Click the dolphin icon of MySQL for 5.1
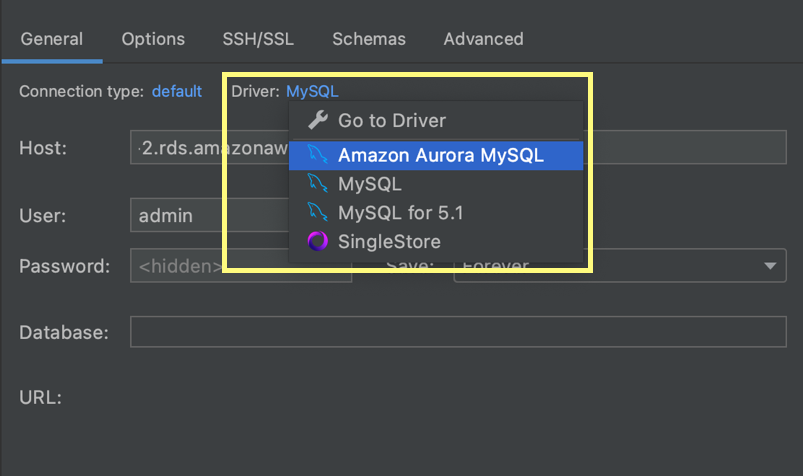This screenshot has width=803, height=476. pos(317,212)
